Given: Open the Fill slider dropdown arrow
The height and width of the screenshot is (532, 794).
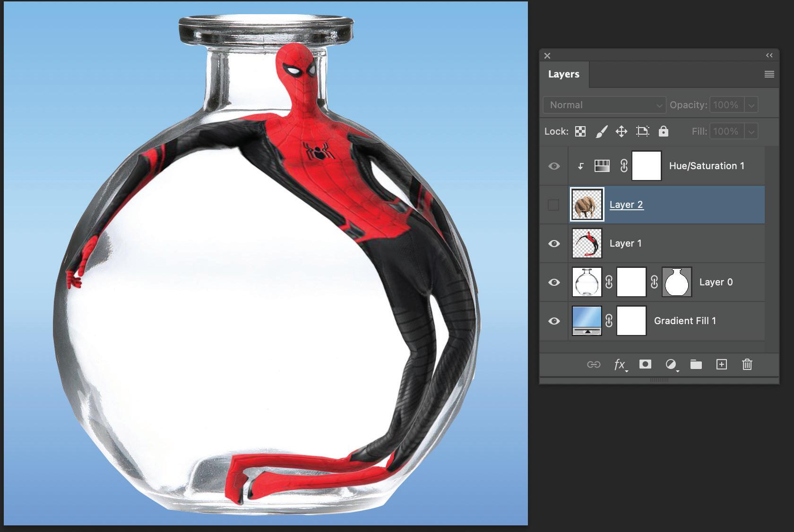Looking at the screenshot, I should click(x=751, y=131).
